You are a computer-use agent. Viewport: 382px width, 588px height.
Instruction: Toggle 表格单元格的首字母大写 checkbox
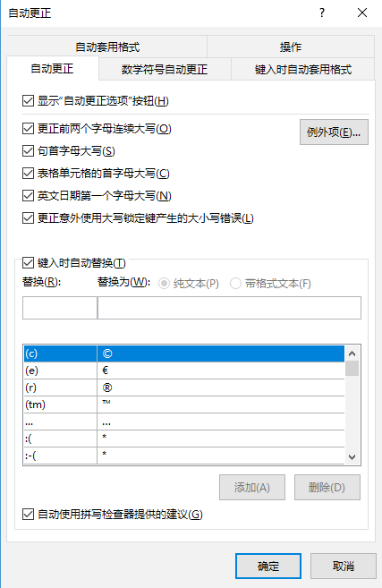(x=28, y=174)
